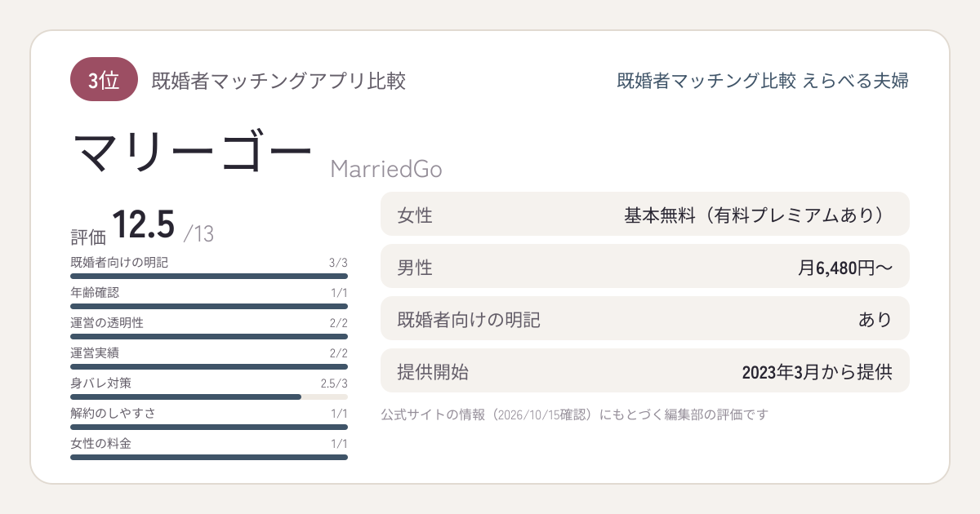980x514 pixels.
Task: Click the 既婚者向けの明記 progress bar
Action: click(x=209, y=277)
